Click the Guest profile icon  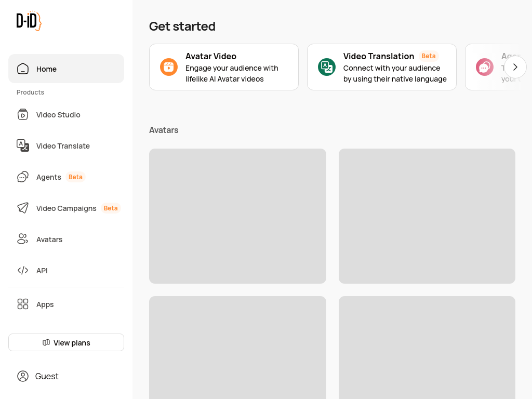23,376
